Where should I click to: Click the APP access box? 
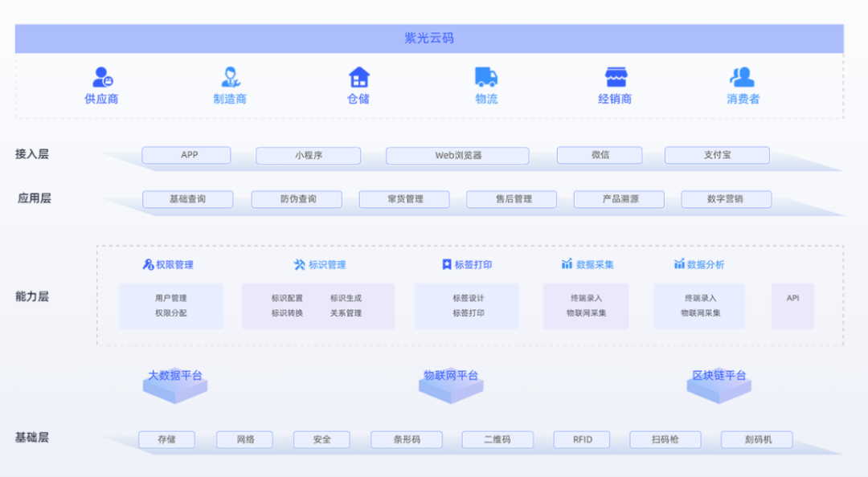click(186, 155)
